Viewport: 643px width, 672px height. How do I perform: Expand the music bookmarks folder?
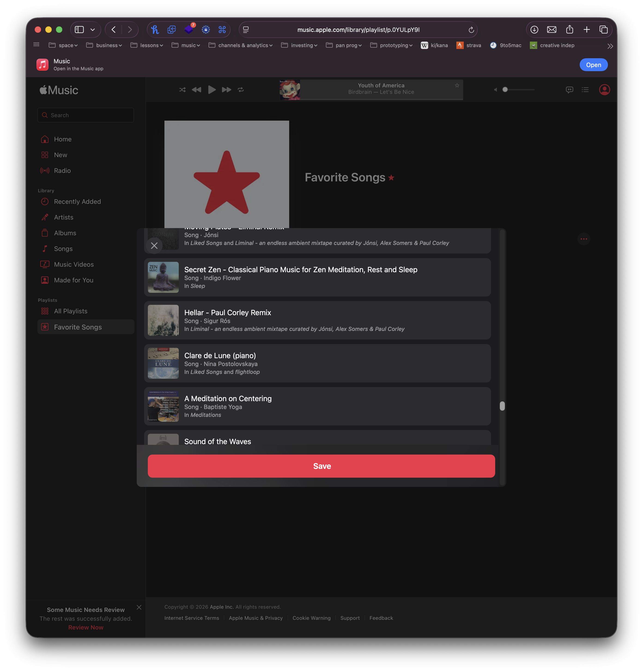[186, 45]
